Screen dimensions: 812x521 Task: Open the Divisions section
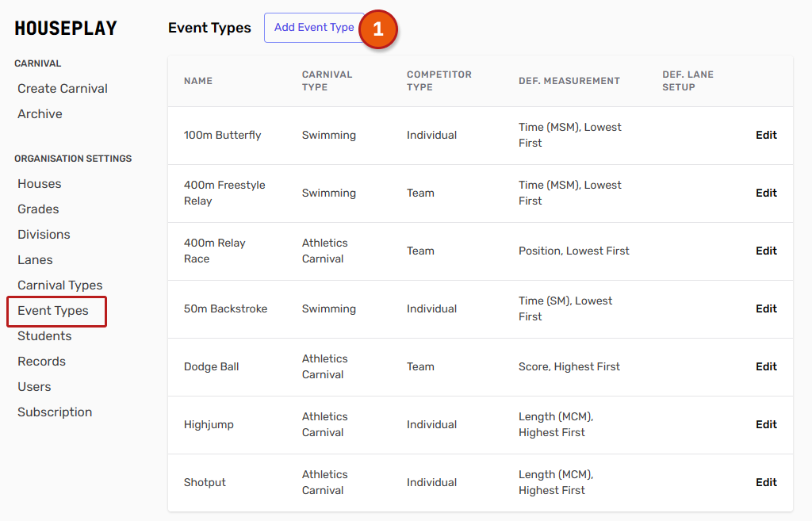(x=44, y=235)
